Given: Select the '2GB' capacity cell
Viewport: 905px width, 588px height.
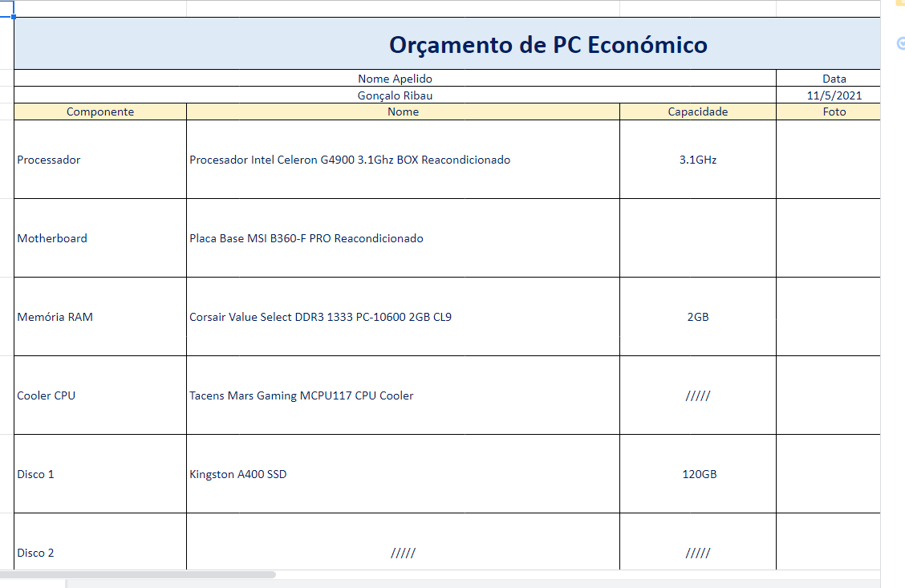Looking at the screenshot, I should [698, 316].
